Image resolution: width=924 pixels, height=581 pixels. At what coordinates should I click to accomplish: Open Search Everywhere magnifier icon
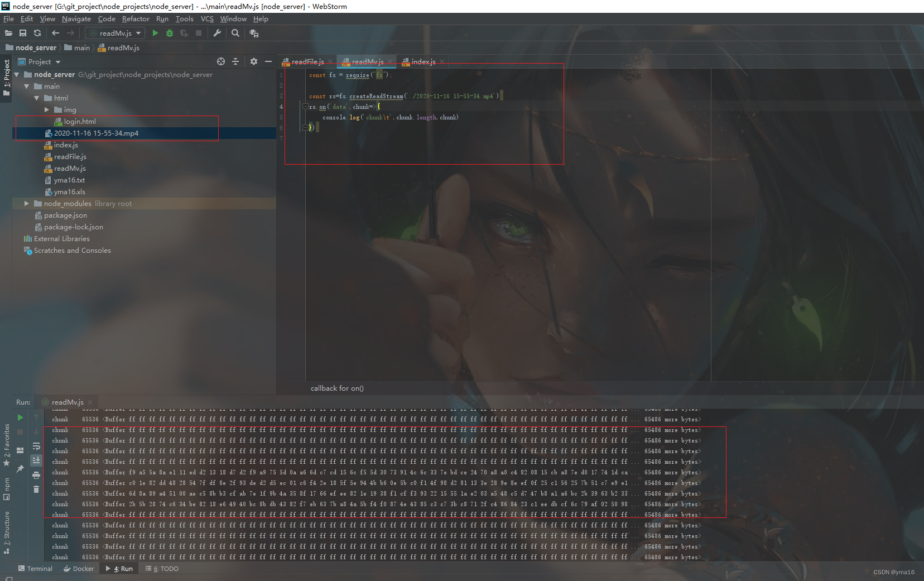coord(235,33)
